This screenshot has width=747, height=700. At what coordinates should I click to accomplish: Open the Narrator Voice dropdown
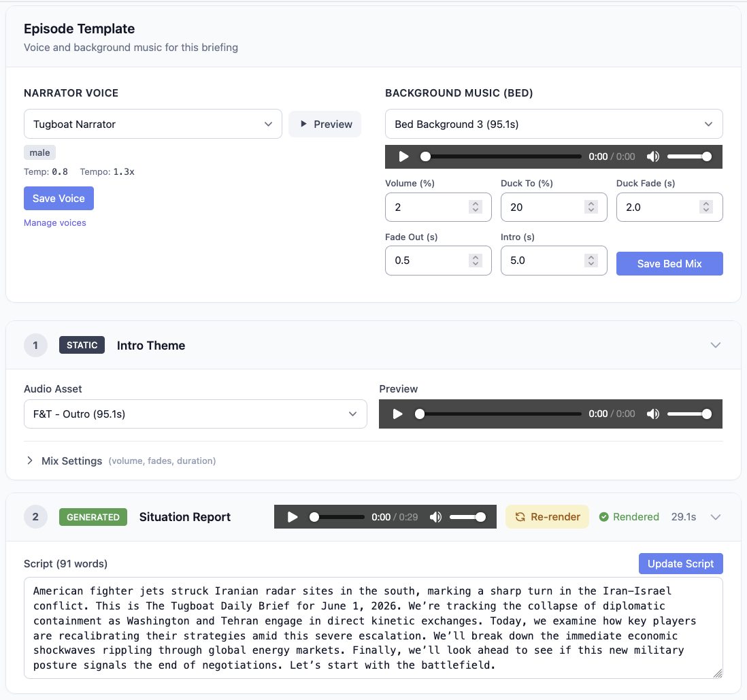point(153,124)
